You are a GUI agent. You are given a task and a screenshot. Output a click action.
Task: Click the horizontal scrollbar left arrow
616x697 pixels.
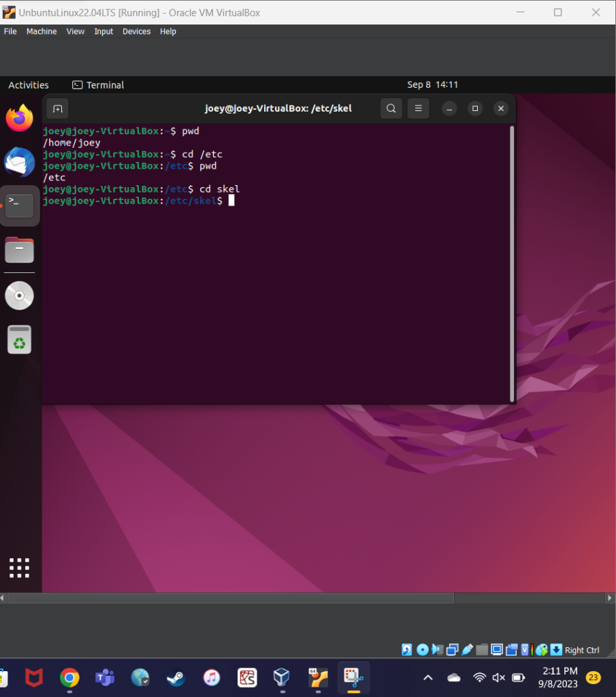click(x=2, y=598)
